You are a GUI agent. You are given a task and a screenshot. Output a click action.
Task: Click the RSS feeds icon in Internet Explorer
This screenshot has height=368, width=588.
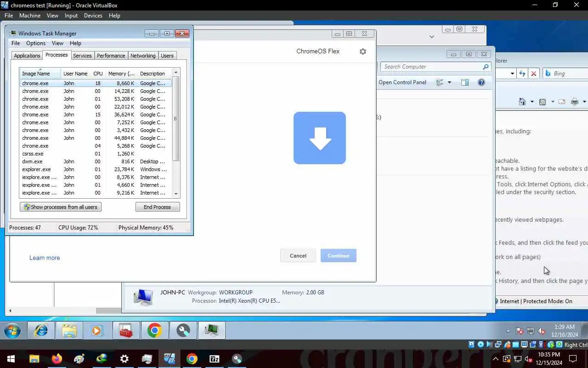(543, 102)
